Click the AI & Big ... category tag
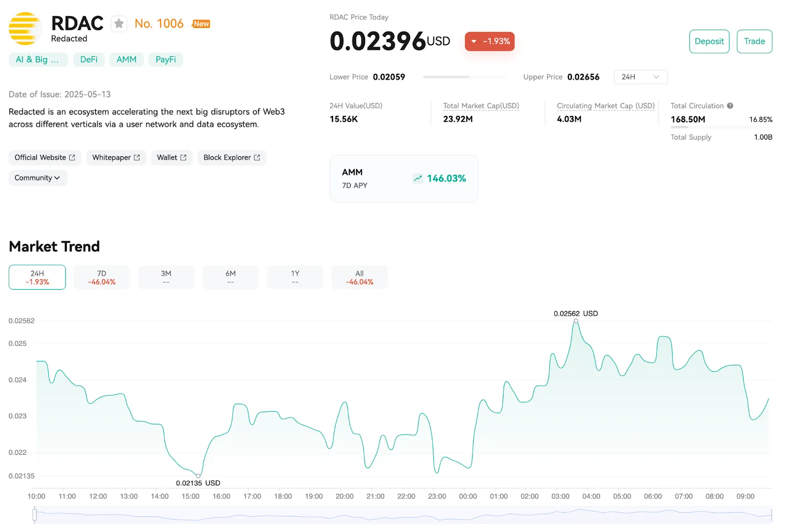The image size is (786, 532). pos(37,59)
